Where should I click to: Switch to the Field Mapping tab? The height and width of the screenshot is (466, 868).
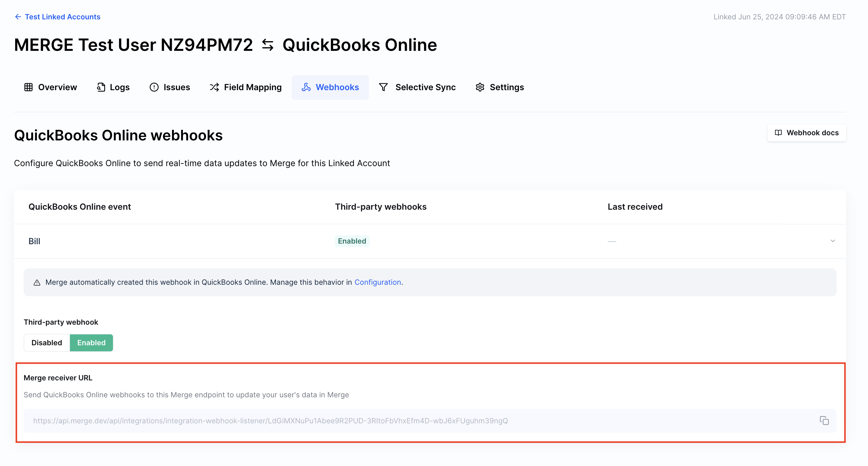click(252, 87)
